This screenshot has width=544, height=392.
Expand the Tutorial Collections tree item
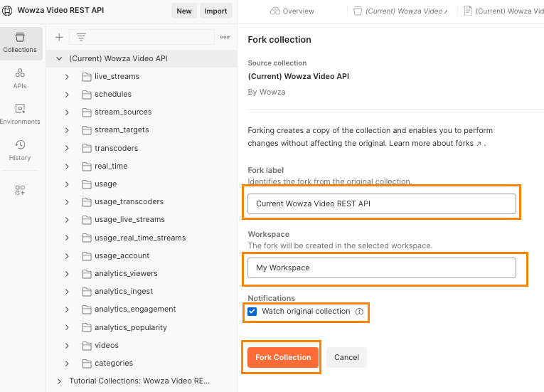coord(59,381)
